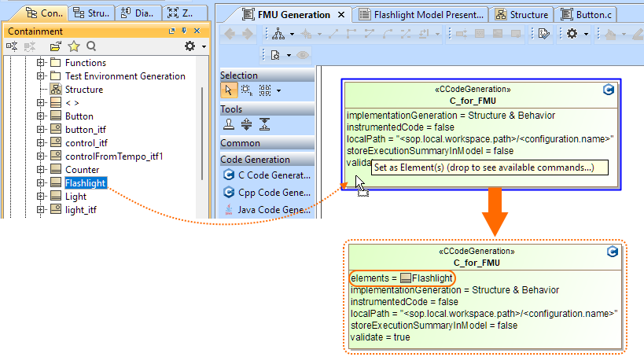Close the FMU Generation tab
Screen dimensions: 644x357
pyautogui.click(x=341, y=15)
